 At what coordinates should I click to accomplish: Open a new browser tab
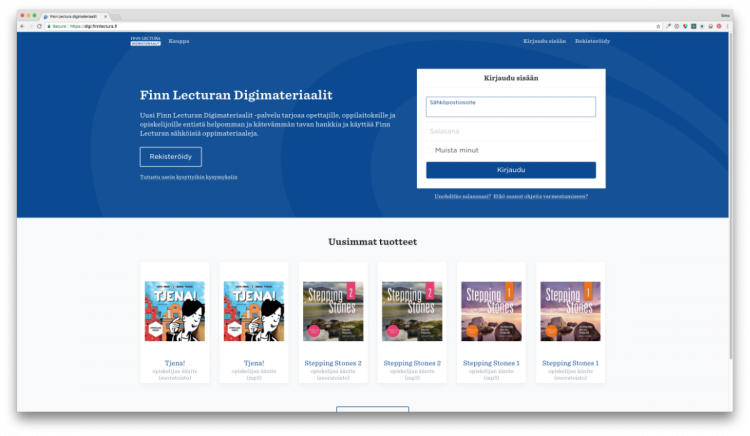[x=116, y=17]
